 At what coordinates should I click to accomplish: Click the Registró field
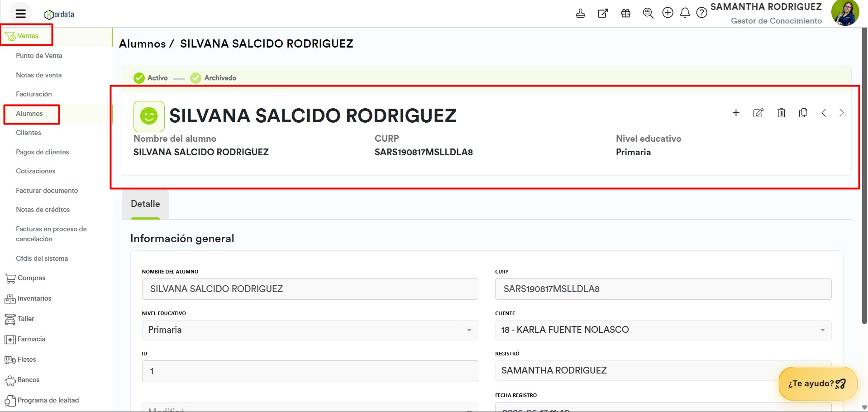663,371
